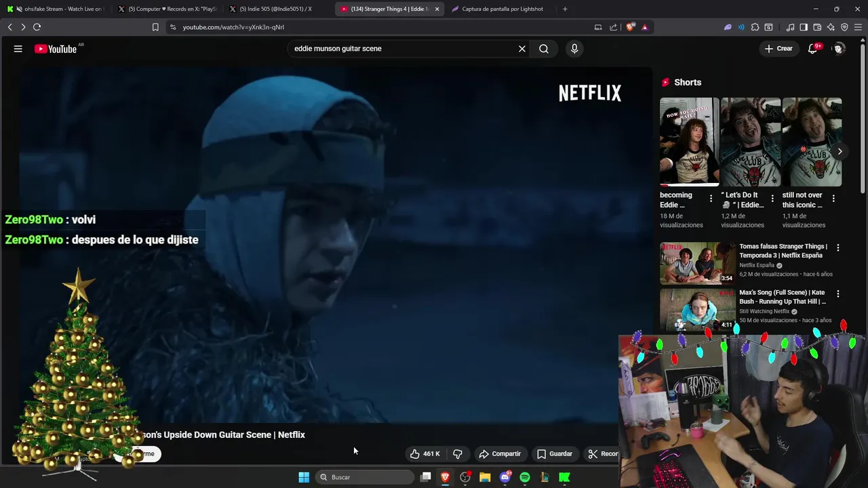Viewport: 868px width, 488px height.
Task: Reload the page
Action: pos(37,27)
